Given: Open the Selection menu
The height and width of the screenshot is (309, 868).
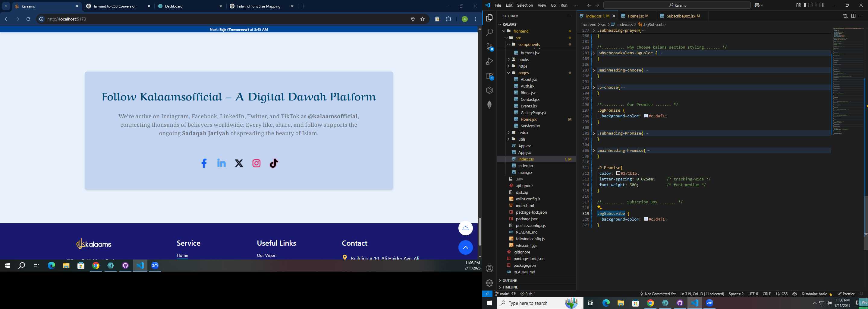Looking at the screenshot, I should pos(525,5).
